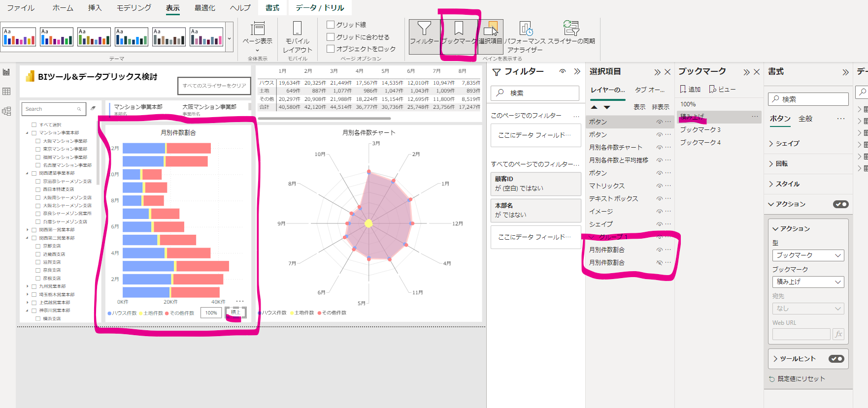Viewport: 868px width, 408px height.
Task: Expand 九州営業本部 in the slicer tree
Action: click(27, 286)
